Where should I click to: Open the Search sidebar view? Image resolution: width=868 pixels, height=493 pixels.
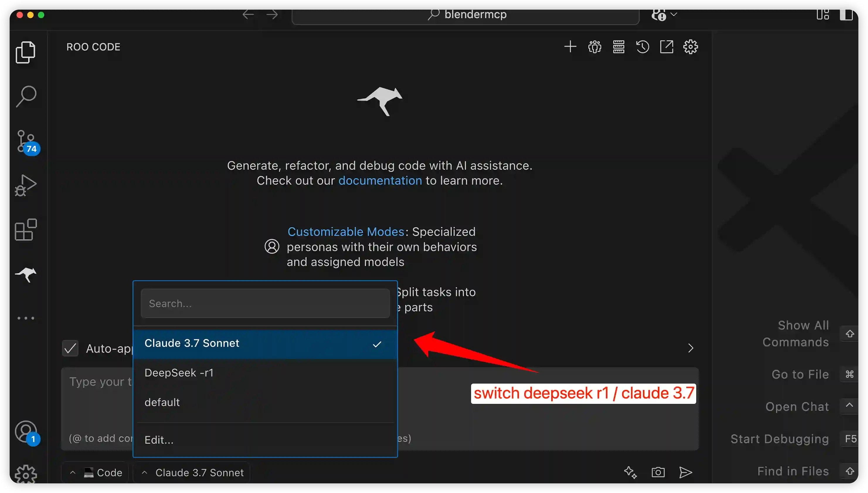point(26,96)
